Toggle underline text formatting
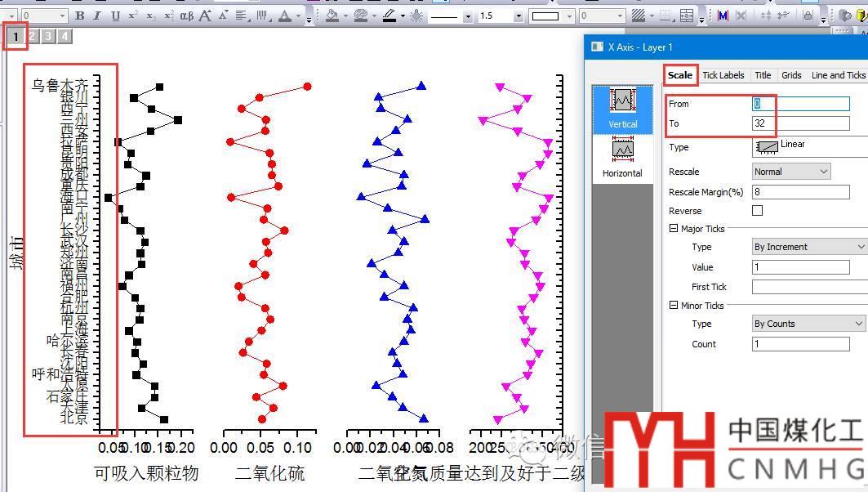Viewport: 868px width, 492px height. (115, 16)
